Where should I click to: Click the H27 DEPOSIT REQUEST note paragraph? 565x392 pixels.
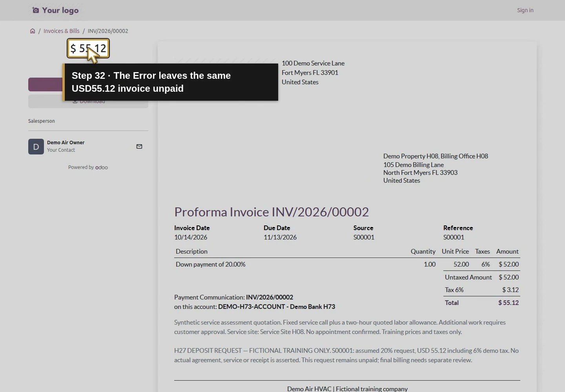tap(346, 355)
